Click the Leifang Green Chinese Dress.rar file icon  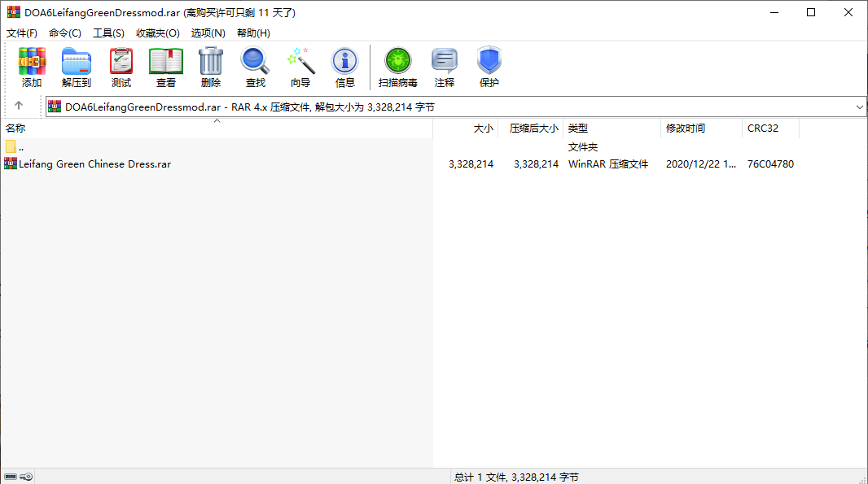click(11, 164)
